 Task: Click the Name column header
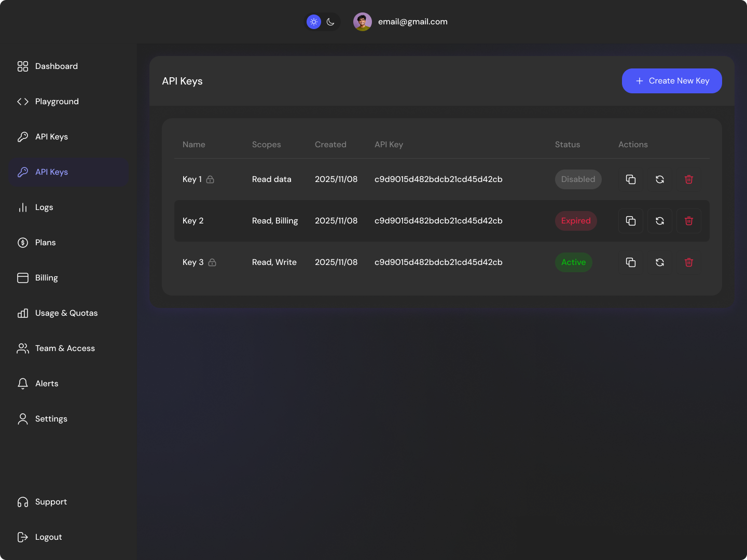[193, 144]
